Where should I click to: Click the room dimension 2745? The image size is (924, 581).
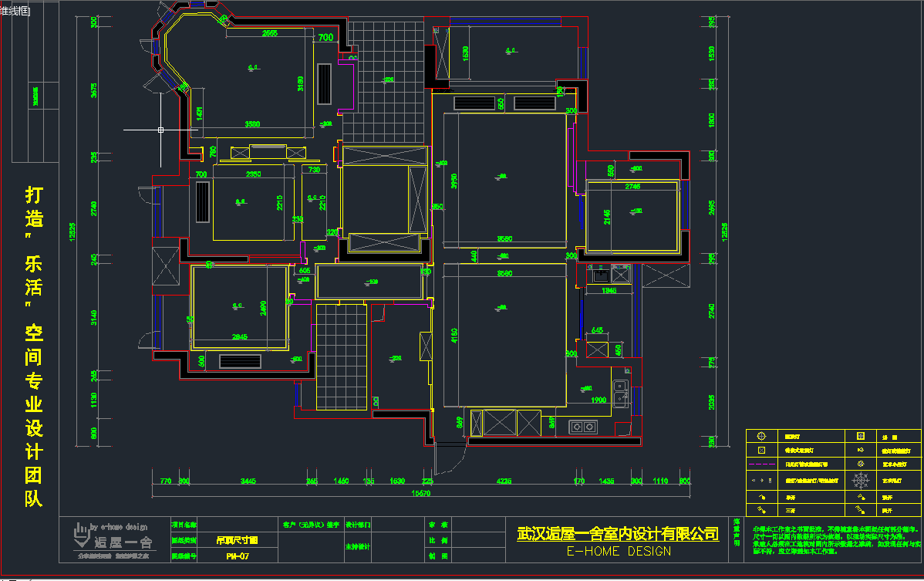click(633, 187)
